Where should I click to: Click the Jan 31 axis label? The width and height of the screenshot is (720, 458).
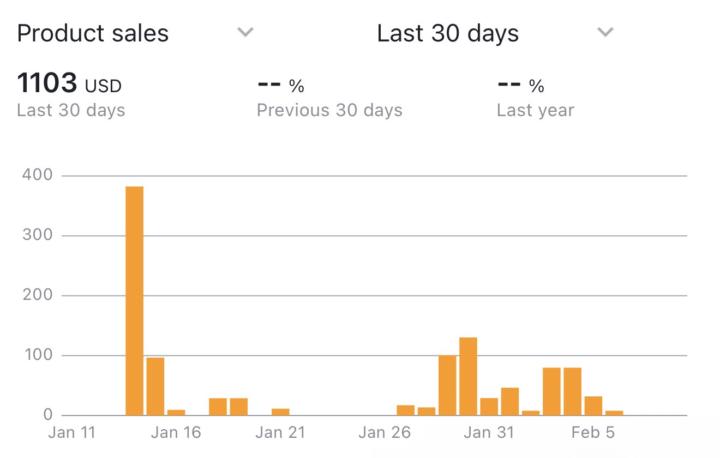(489, 433)
